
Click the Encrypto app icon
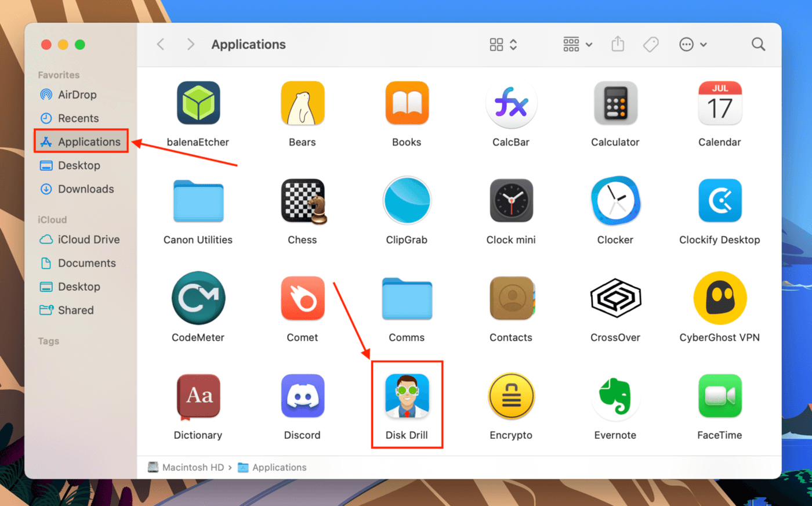point(511,396)
